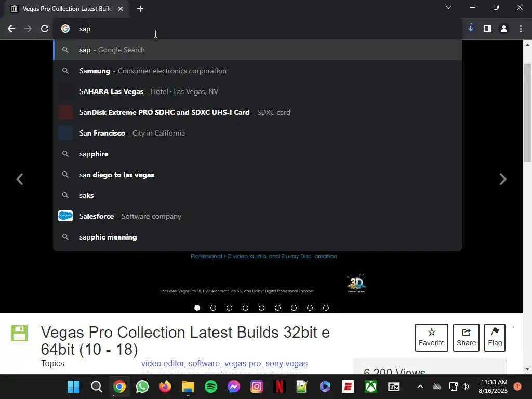Image resolution: width=532 pixels, height=399 pixels.
Task: Open the notification badge in the tray
Action: pyautogui.click(x=517, y=386)
